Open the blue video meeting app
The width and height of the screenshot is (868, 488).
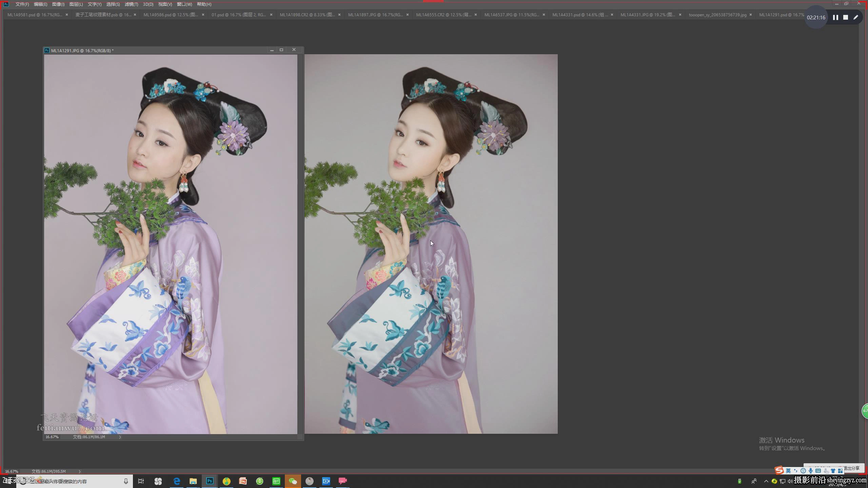pos(326,481)
